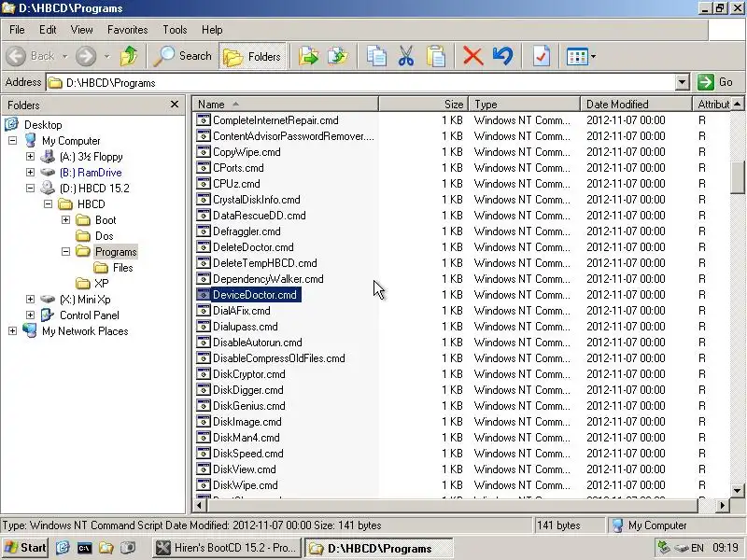747x560 pixels.
Task: Expand the Control Panel node
Action: point(31,315)
